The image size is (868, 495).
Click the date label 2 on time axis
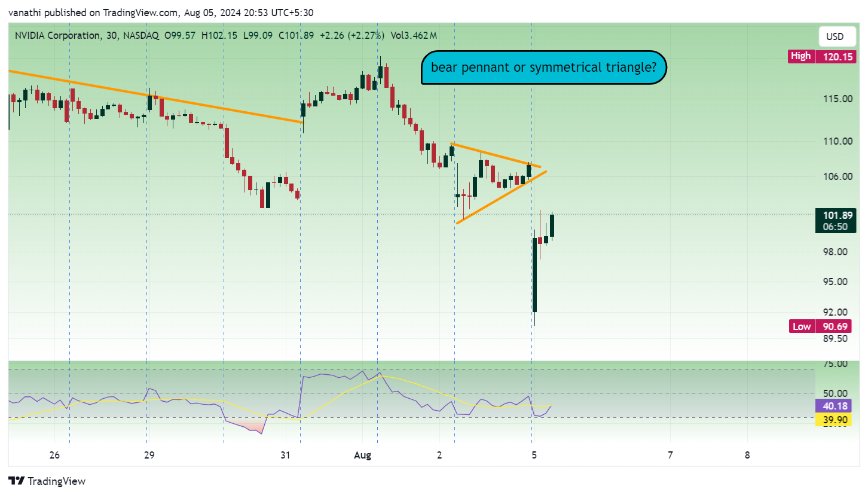click(x=439, y=455)
